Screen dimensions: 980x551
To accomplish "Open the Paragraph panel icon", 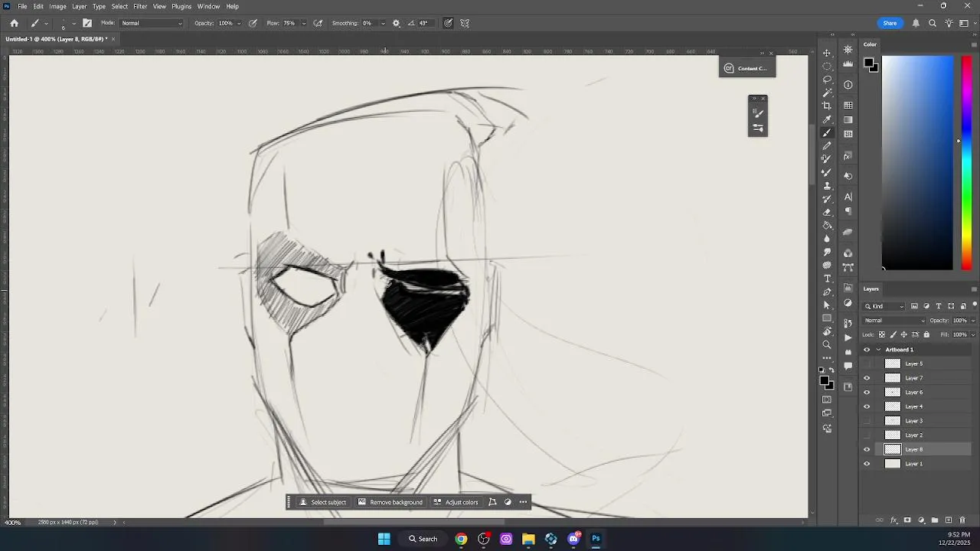I will [x=848, y=211].
